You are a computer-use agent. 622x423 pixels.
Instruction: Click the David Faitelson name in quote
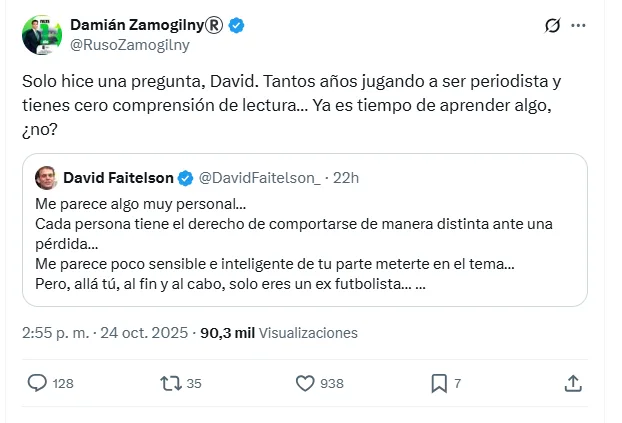coord(118,178)
